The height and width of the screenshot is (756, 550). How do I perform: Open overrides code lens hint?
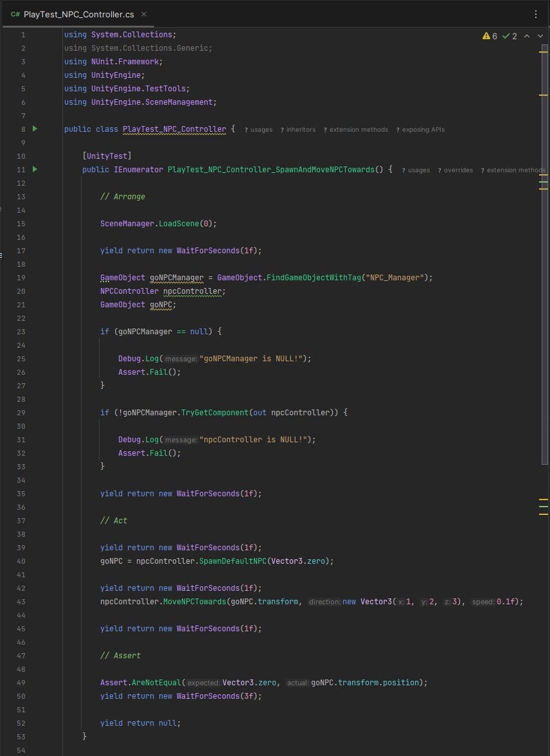pyautogui.click(x=456, y=170)
